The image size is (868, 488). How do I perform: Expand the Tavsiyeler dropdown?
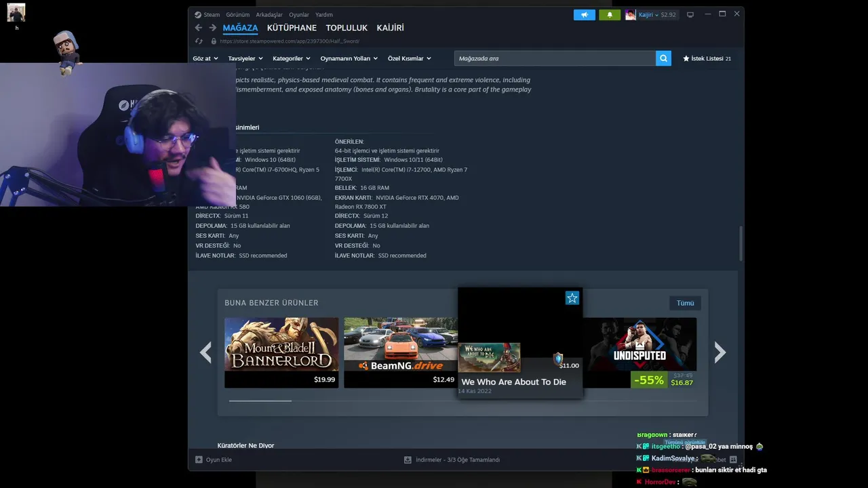(x=245, y=58)
